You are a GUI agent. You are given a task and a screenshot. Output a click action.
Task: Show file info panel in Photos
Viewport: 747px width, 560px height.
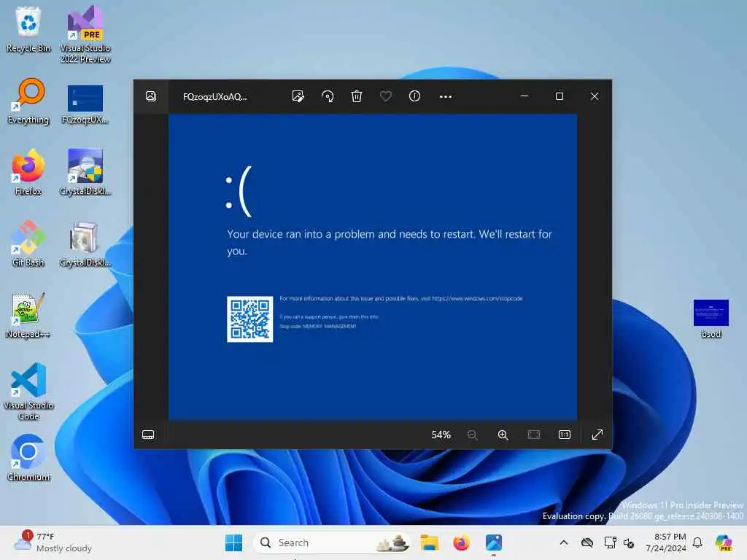414,97
